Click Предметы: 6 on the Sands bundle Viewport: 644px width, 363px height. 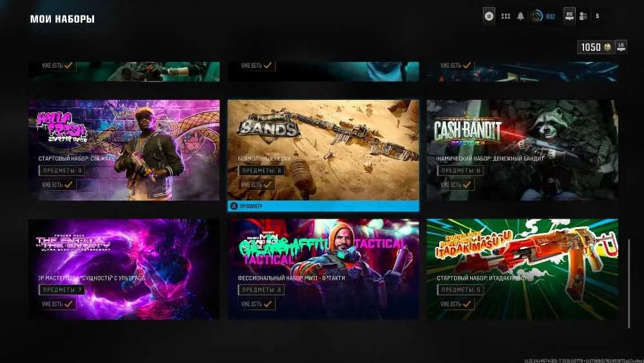(x=261, y=171)
